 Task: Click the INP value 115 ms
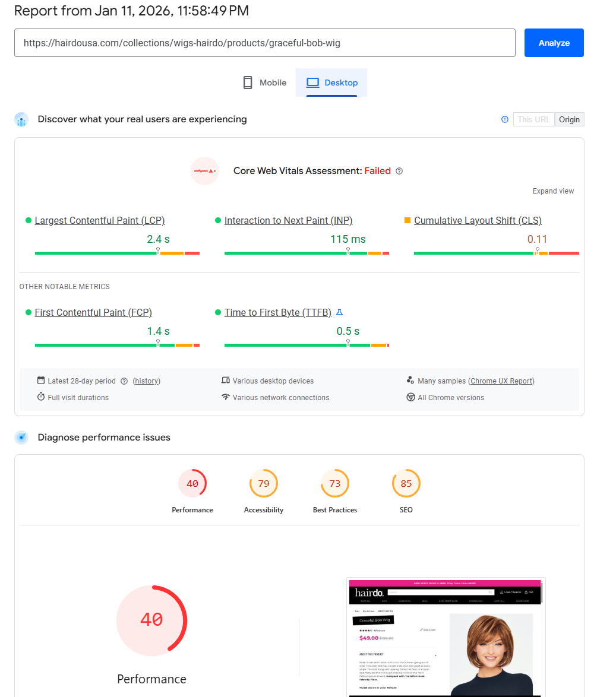pos(348,239)
